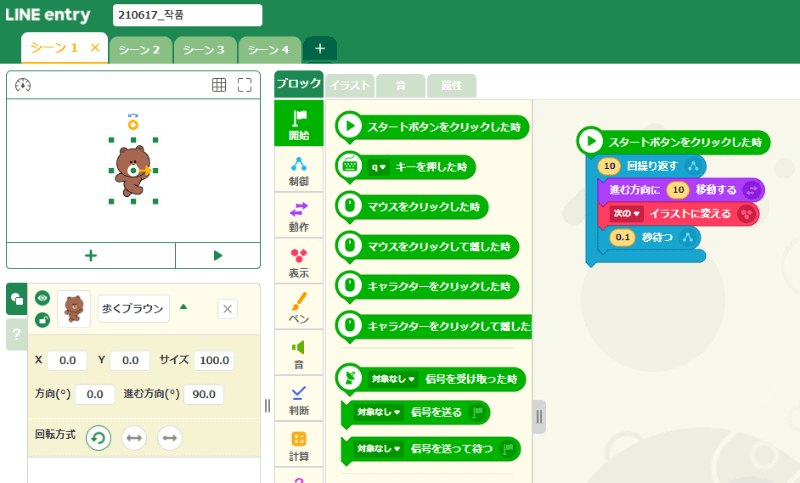The image size is (800, 483).
Task: Toggle visibility eye of 歩くブラウン object
Action: [x=42, y=298]
